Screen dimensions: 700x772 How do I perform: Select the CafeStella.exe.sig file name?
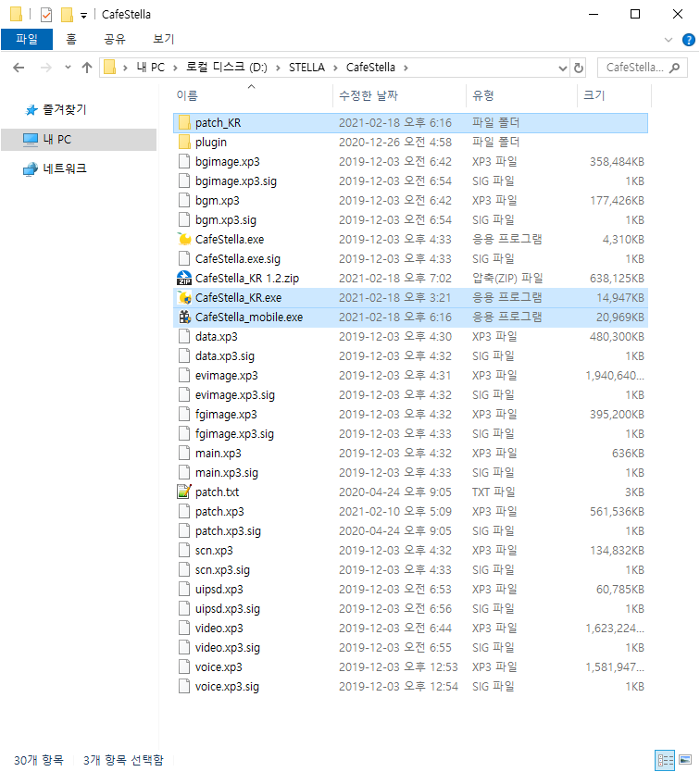pos(238,259)
